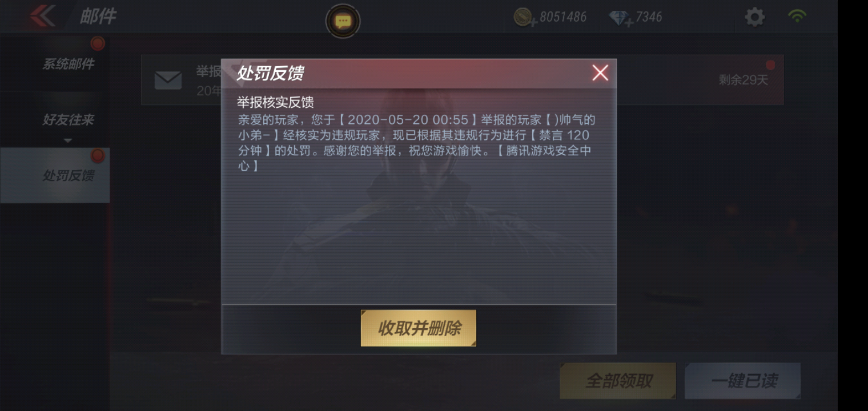The height and width of the screenshot is (411, 868).
Task: Tap the Wi-Fi signal indicator
Action: [x=797, y=16]
